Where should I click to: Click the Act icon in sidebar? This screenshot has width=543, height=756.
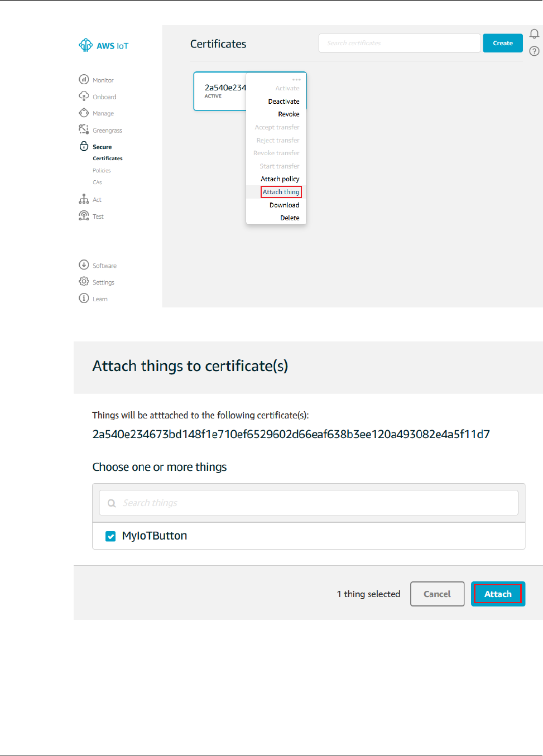(84, 199)
